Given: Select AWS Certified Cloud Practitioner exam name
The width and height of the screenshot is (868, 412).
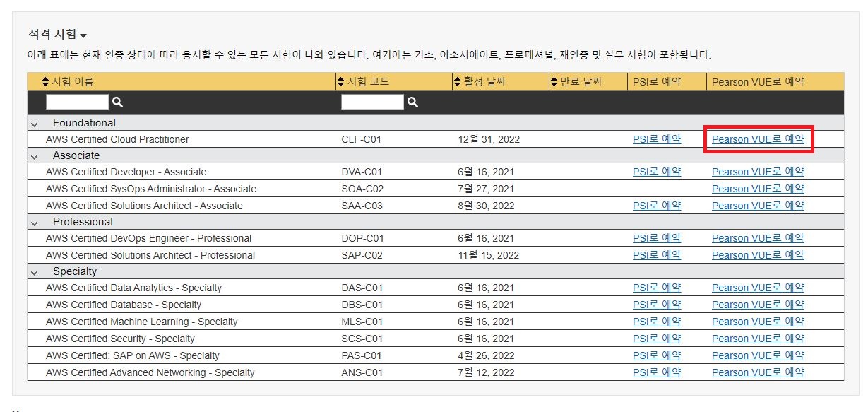Looking at the screenshot, I should [x=117, y=139].
